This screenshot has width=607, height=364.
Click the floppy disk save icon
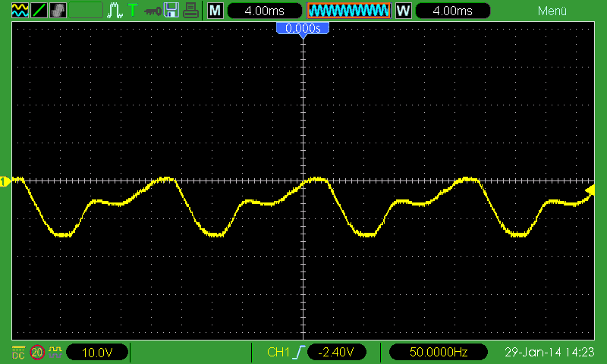(x=171, y=11)
